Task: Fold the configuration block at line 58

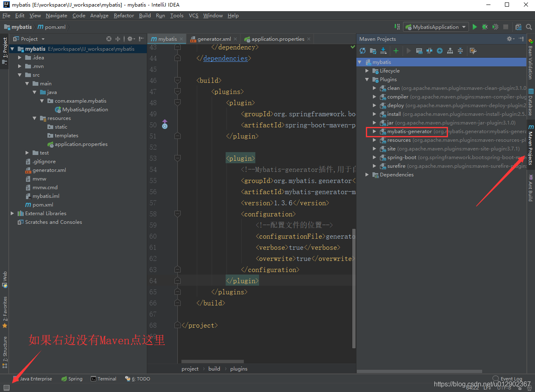Action: pyautogui.click(x=177, y=214)
